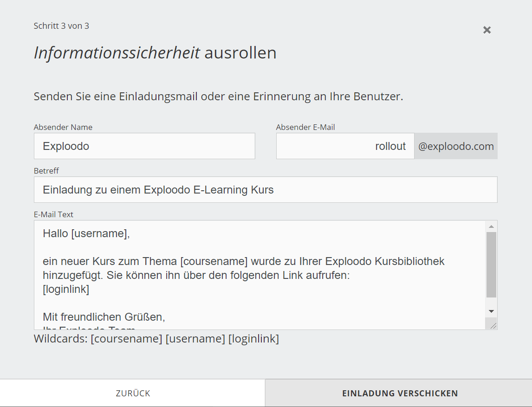Click the Betreff label
The image size is (532, 407).
click(46, 171)
